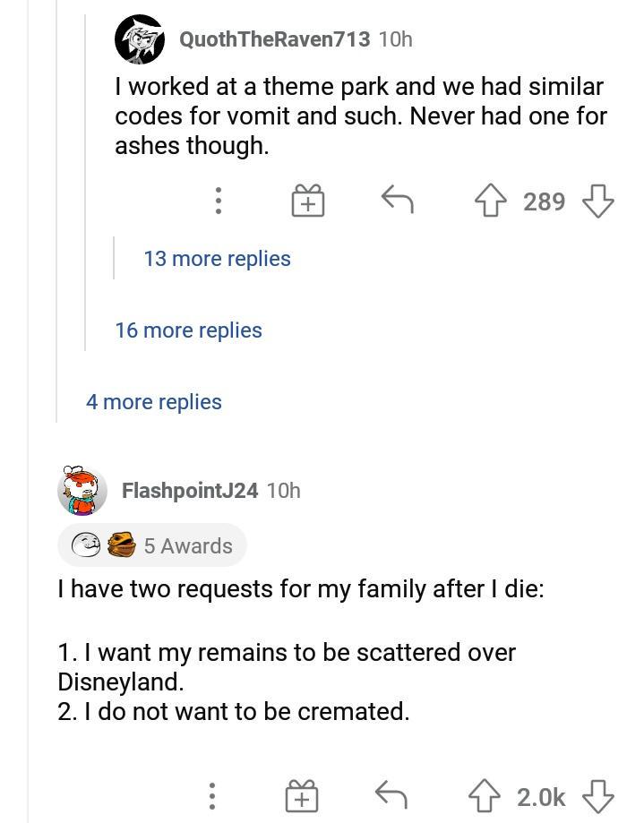Expand the 4 more replies thread
This screenshot has width=644, height=823.
[153, 402]
